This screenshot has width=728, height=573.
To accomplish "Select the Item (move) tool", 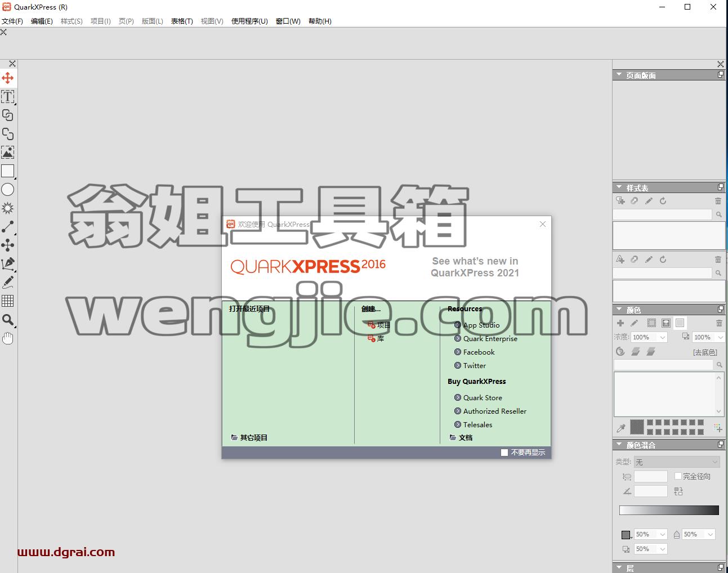I will [8, 78].
